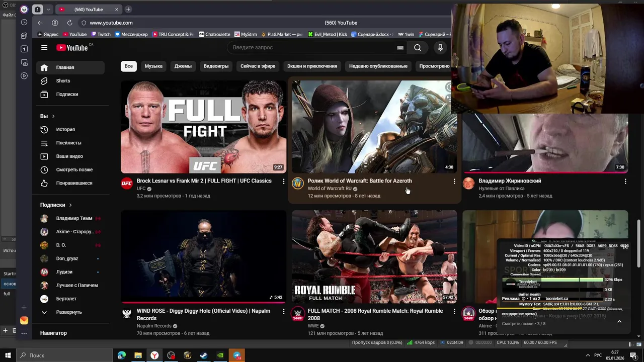The width and height of the screenshot is (644, 362).
Task: Open options for WIND ROSE video
Action: tap(283, 311)
